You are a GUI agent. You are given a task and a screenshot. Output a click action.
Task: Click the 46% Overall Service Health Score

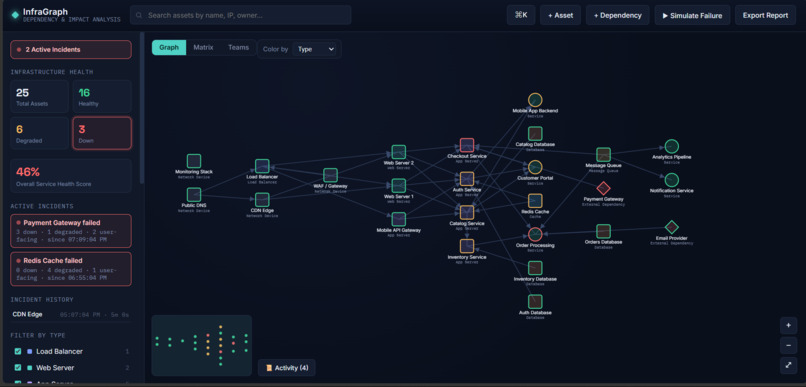pos(71,176)
